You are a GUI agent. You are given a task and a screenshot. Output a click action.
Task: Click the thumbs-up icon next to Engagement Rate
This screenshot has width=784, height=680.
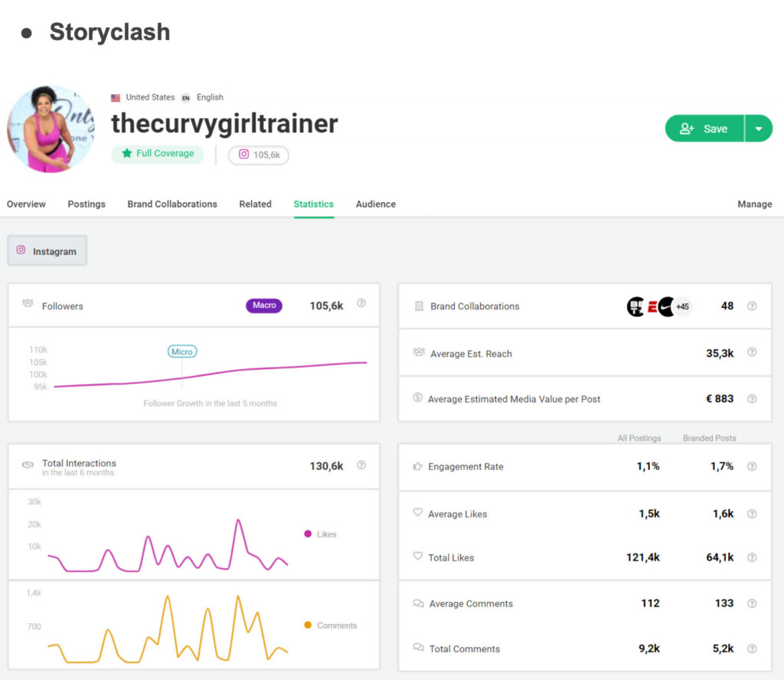click(416, 466)
